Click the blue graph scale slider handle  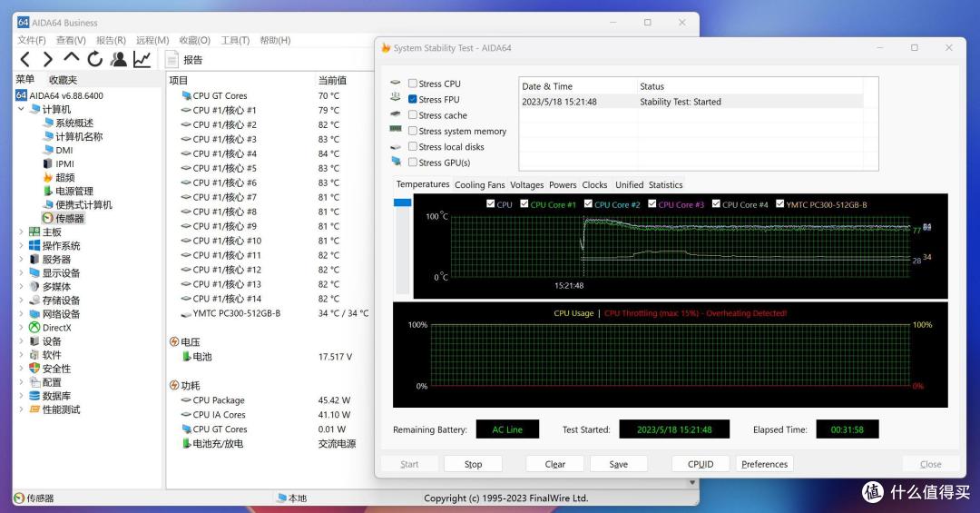(403, 202)
